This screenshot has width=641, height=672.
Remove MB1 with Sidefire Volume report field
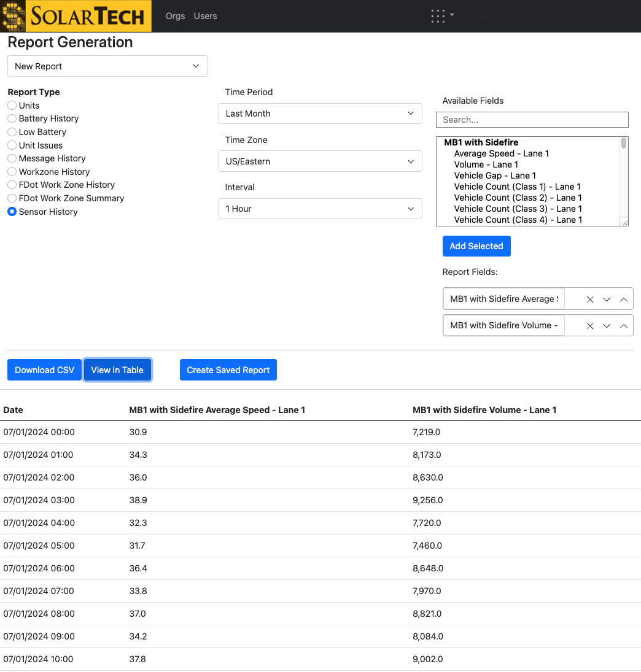(x=590, y=326)
